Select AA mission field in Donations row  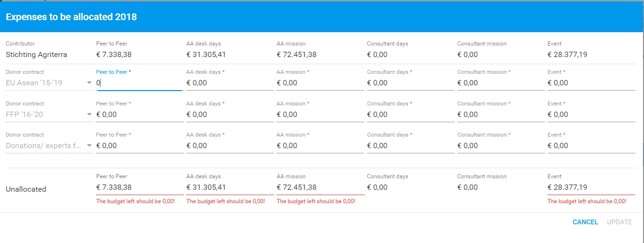[x=320, y=146]
